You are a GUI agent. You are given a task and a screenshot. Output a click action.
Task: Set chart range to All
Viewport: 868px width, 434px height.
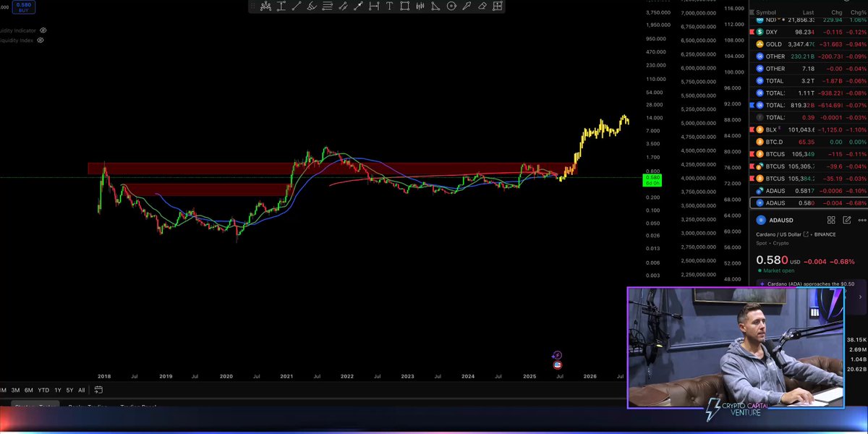click(81, 390)
